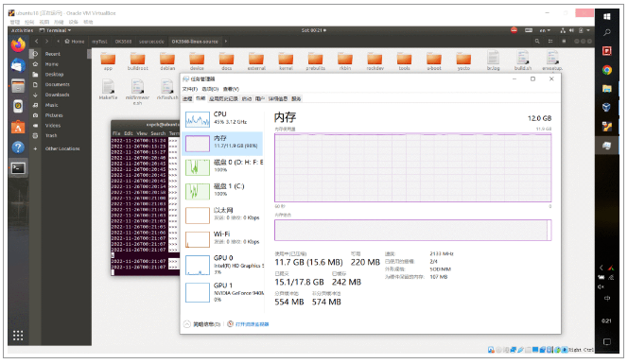Select 磁盘 0 in performance list

(222, 167)
